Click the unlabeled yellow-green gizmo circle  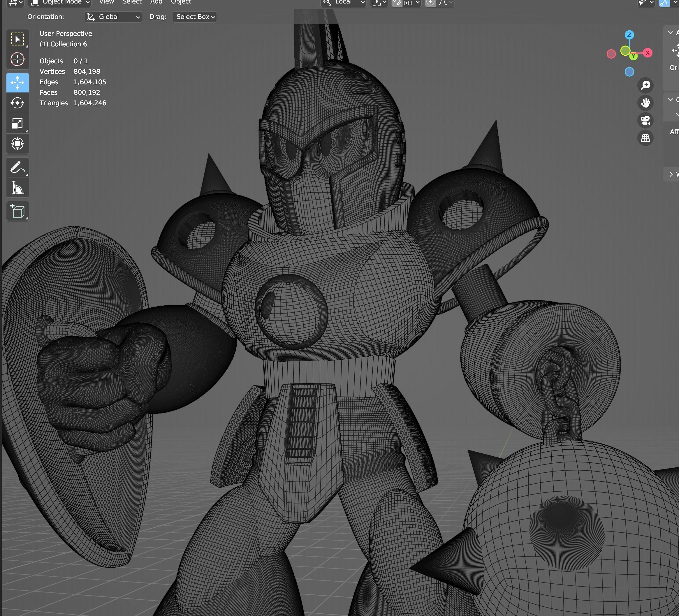[x=625, y=51]
